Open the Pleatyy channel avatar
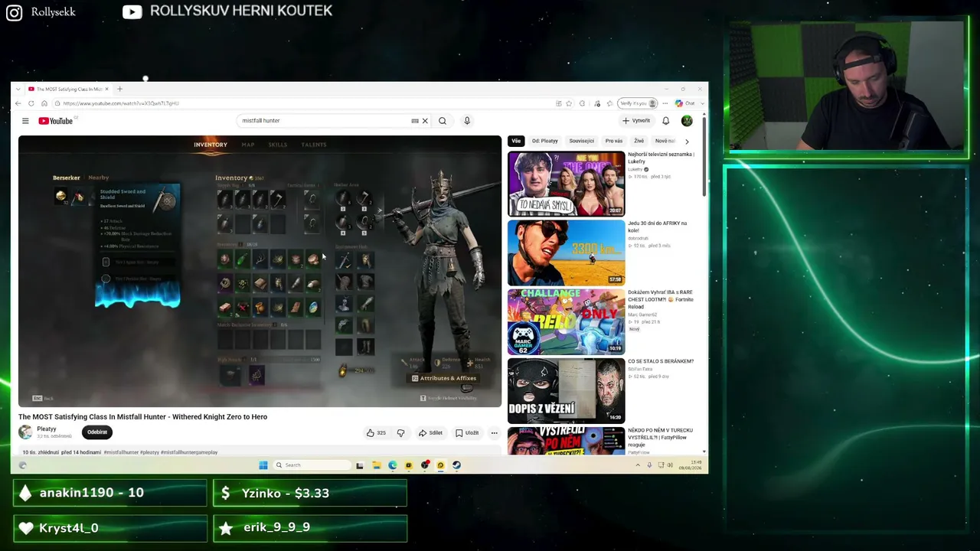This screenshot has width=980, height=551. 25,432
